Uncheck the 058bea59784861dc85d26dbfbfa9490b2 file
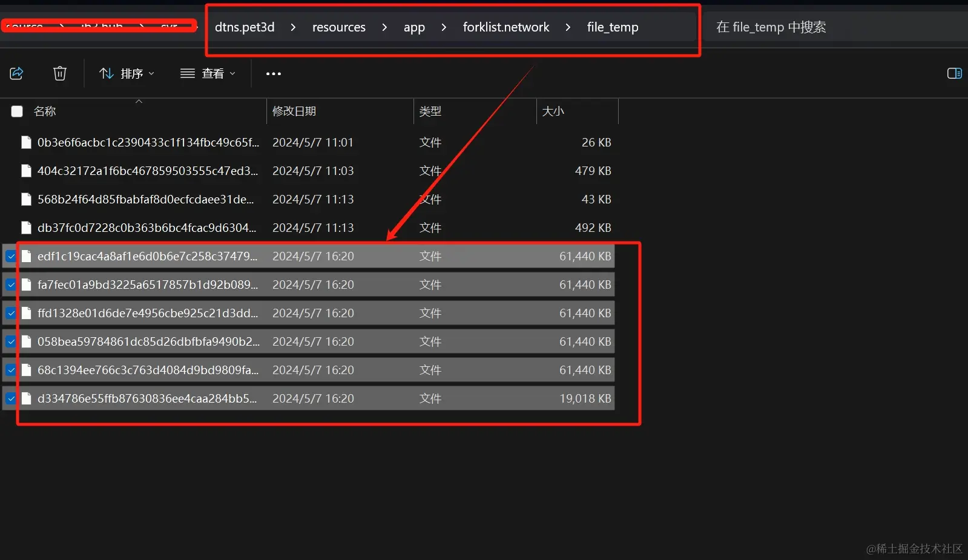 11,341
